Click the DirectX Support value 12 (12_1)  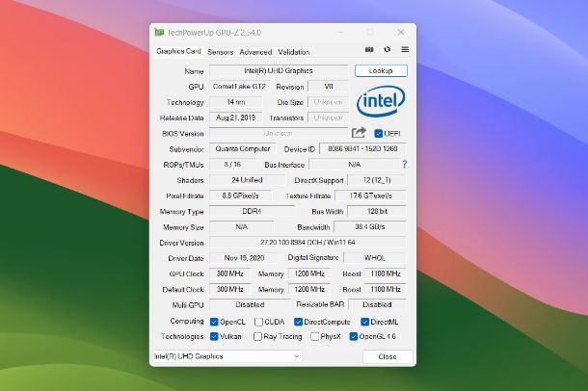[x=377, y=180]
